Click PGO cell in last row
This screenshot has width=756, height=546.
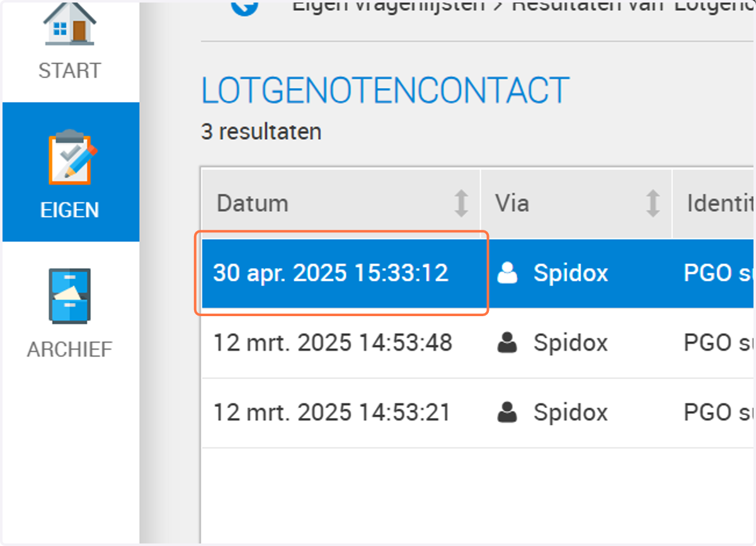point(719,413)
